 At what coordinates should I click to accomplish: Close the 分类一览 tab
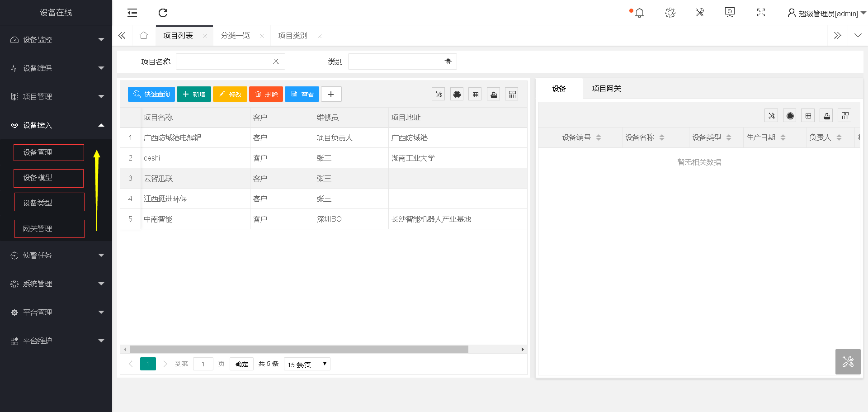(262, 36)
